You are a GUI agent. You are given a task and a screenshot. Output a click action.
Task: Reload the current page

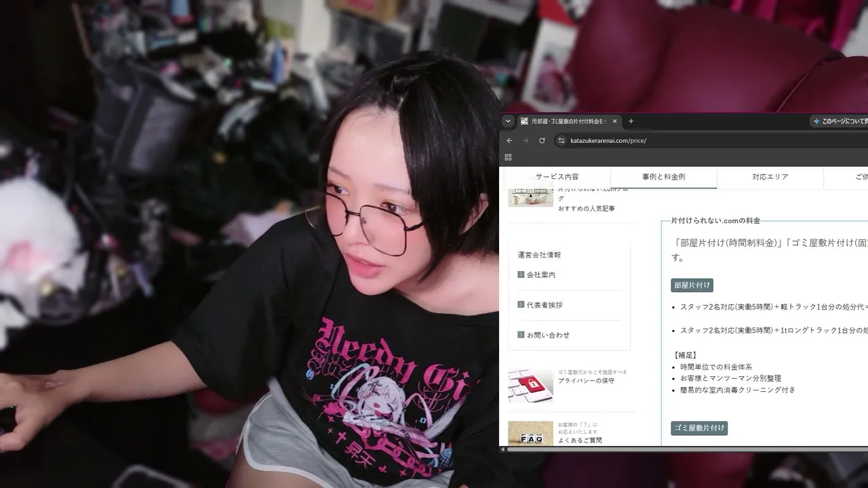pos(542,140)
